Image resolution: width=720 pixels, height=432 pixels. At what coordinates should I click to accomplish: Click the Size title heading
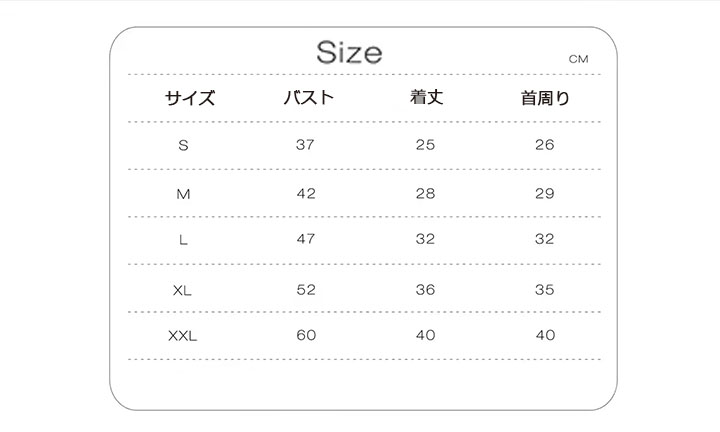coord(349,52)
